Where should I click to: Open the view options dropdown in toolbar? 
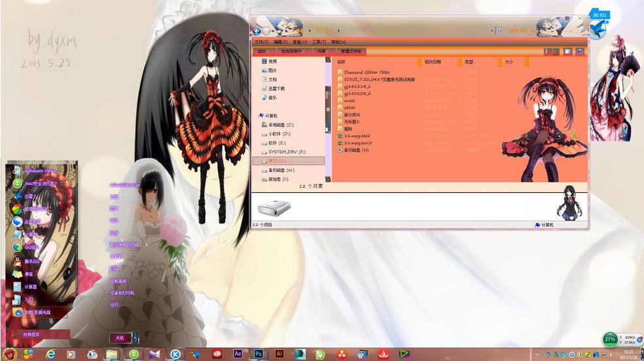click(556, 51)
